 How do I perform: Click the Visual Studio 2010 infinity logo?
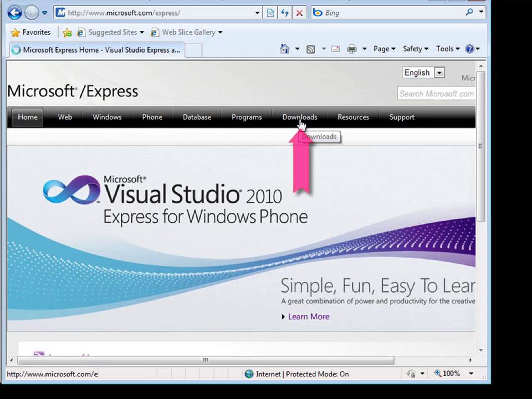pos(71,190)
